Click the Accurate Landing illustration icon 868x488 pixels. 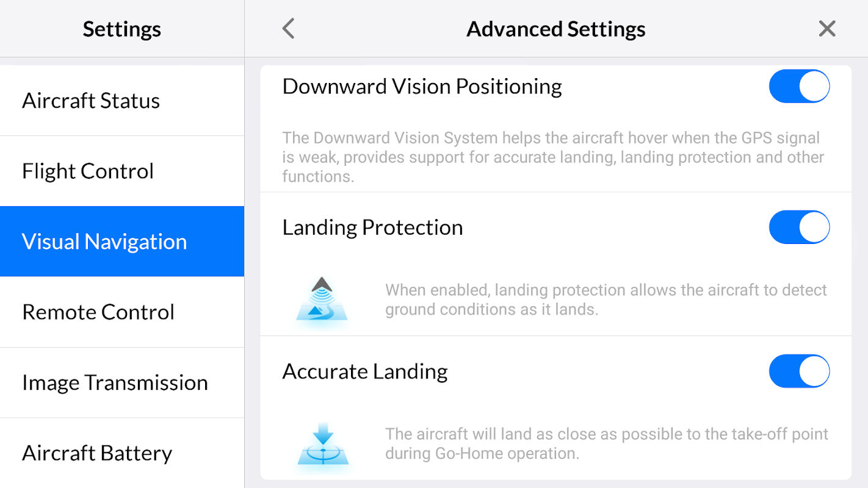pos(323,444)
